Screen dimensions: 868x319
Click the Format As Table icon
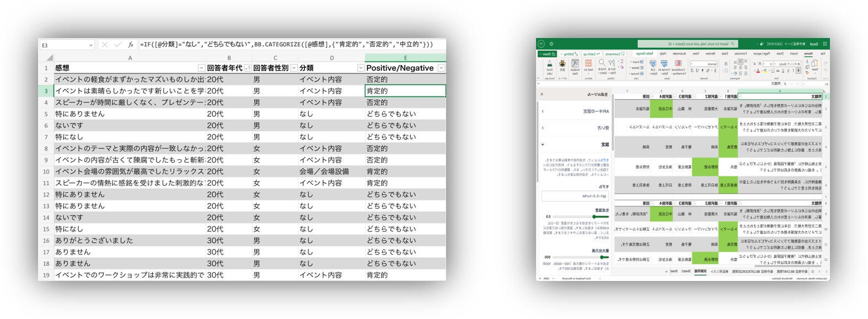point(664,63)
